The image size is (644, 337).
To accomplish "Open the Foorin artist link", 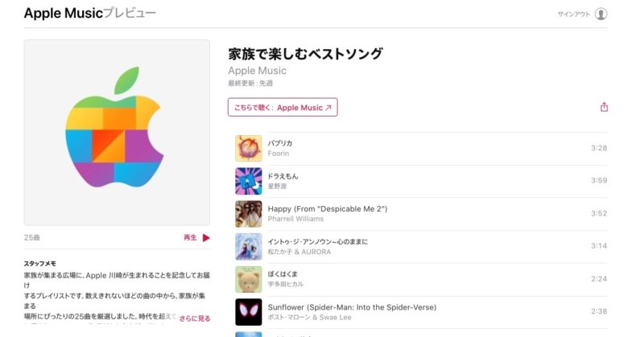I will (x=279, y=154).
